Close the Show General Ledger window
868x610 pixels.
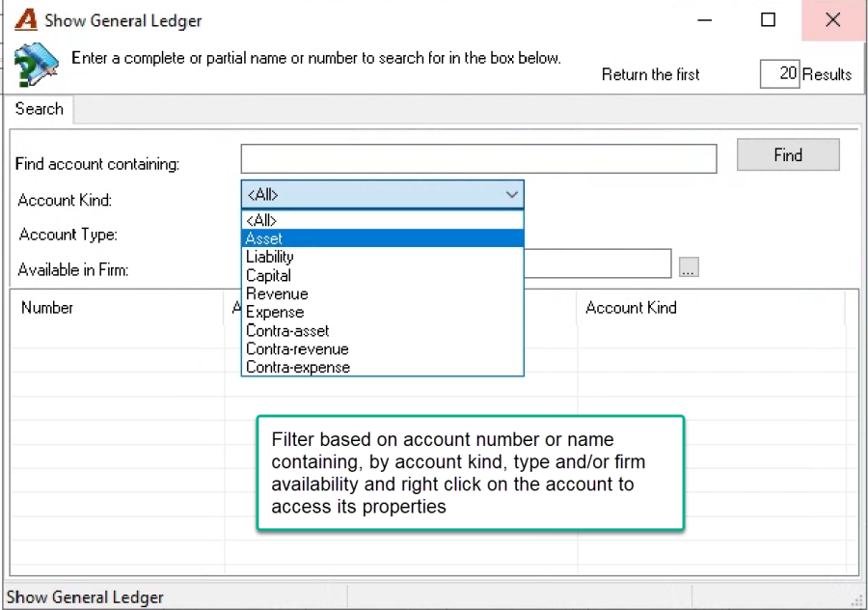coord(832,20)
